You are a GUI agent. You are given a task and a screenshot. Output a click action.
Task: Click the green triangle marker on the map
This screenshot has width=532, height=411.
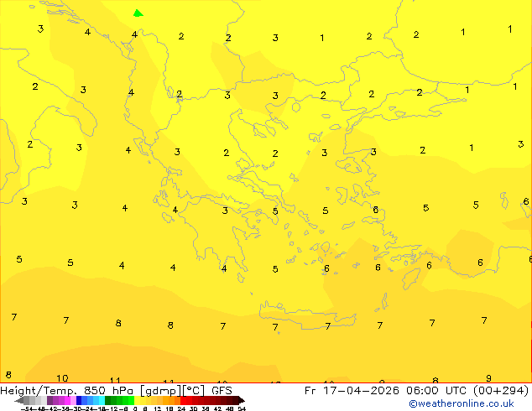coord(138,13)
